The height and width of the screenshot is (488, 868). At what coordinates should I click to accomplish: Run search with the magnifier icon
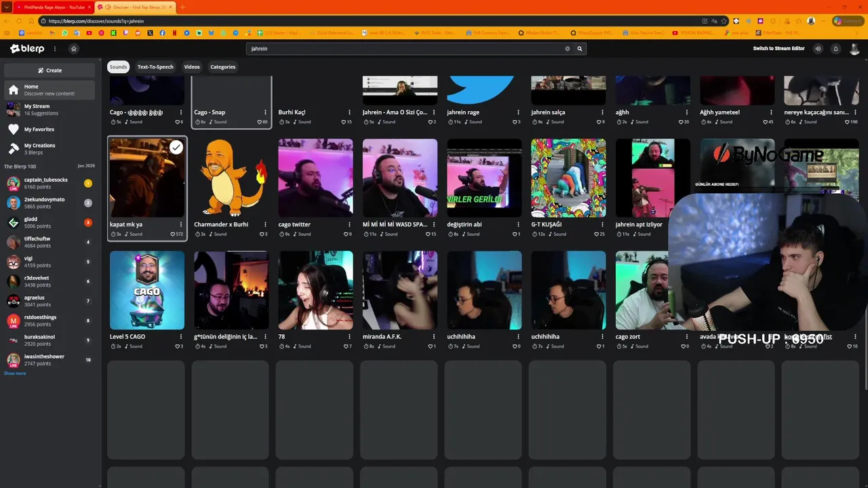pos(580,49)
